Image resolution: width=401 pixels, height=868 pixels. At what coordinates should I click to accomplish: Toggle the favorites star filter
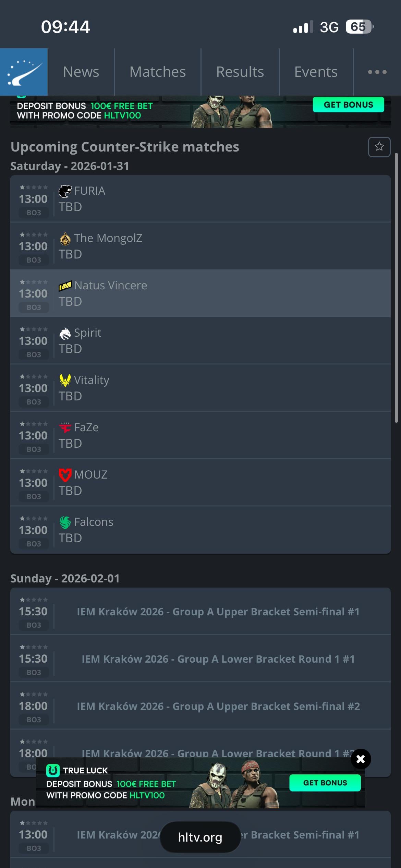379,147
